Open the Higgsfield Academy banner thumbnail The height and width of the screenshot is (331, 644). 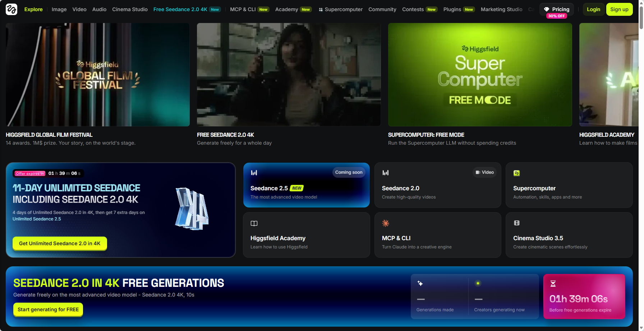pyautogui.click(x=609, y=75)
